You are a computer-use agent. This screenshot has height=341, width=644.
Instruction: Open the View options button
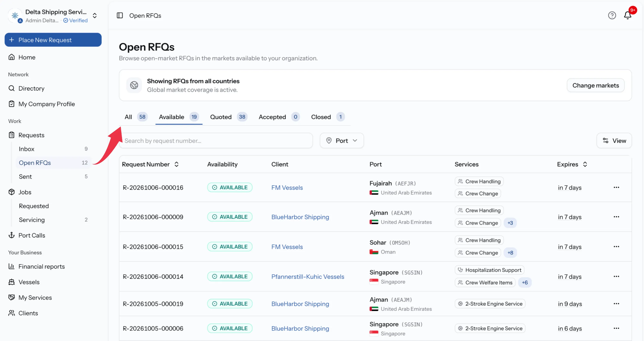click(614, 140)
